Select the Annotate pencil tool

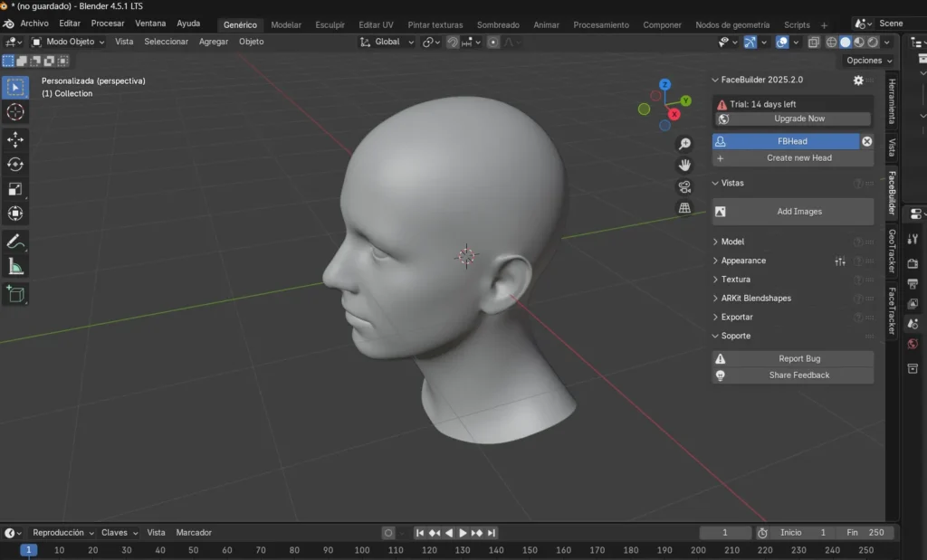point(15,242)
